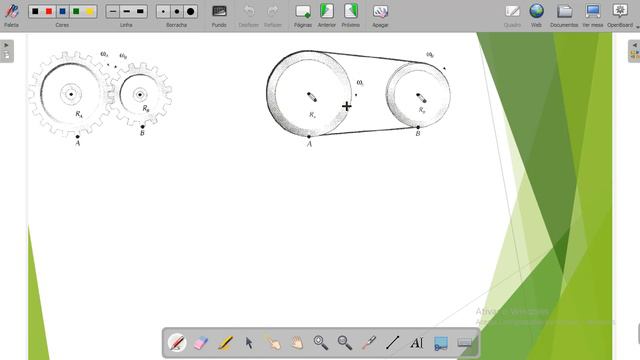Screen dimensions: 640x360
Task: Choose the small eraser size
Action: pyautogui.click(x=163, y=11)
